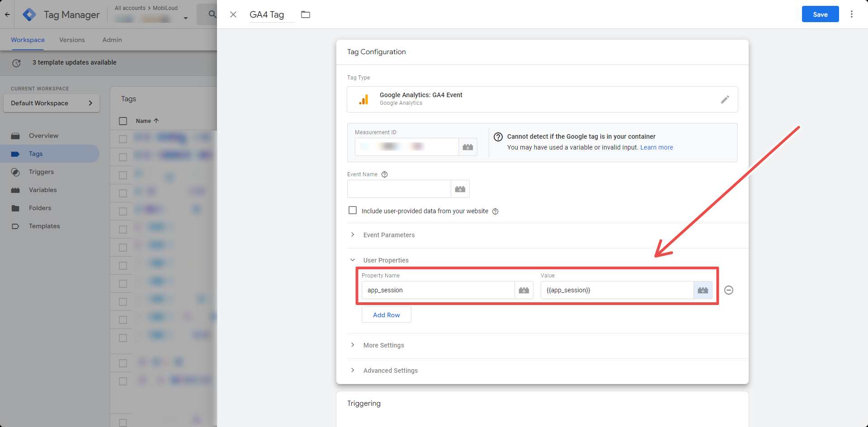The width and height of the screenshot is (868, 427).
Task: Open the Default Workspace selector
Action: 52,103
